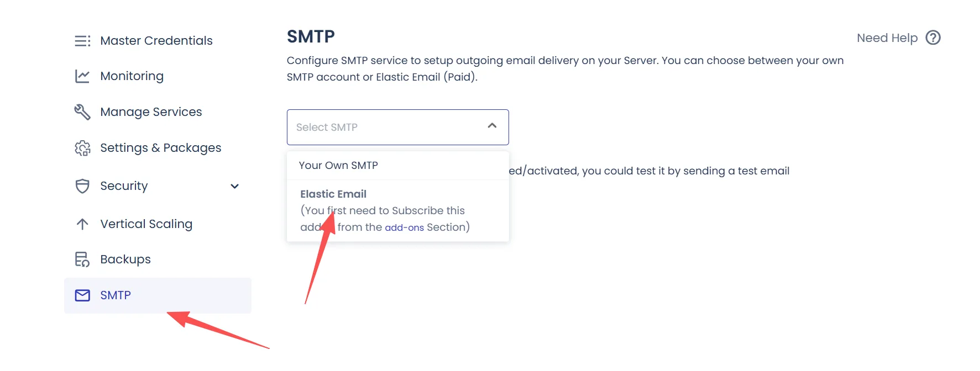The width and height of the screenshot is (980, 371).
Task: Collapse the Select SMTP dropdown arrow
Action: point(492,126)
